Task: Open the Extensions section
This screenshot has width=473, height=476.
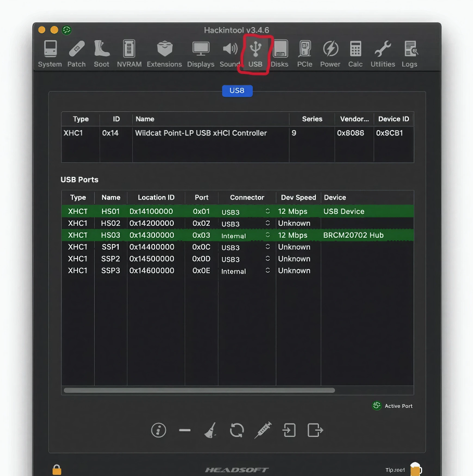Action: point(164,54)
